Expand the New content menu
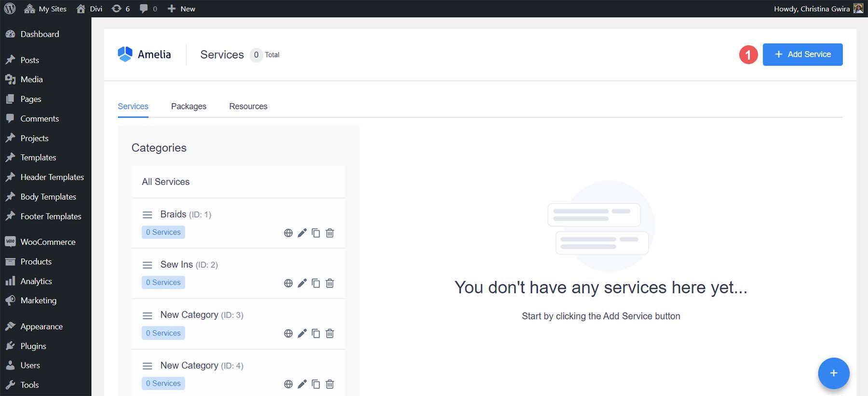Image resolution: width=868 pixels, height=396 pixels. click(x=181, y=9)
